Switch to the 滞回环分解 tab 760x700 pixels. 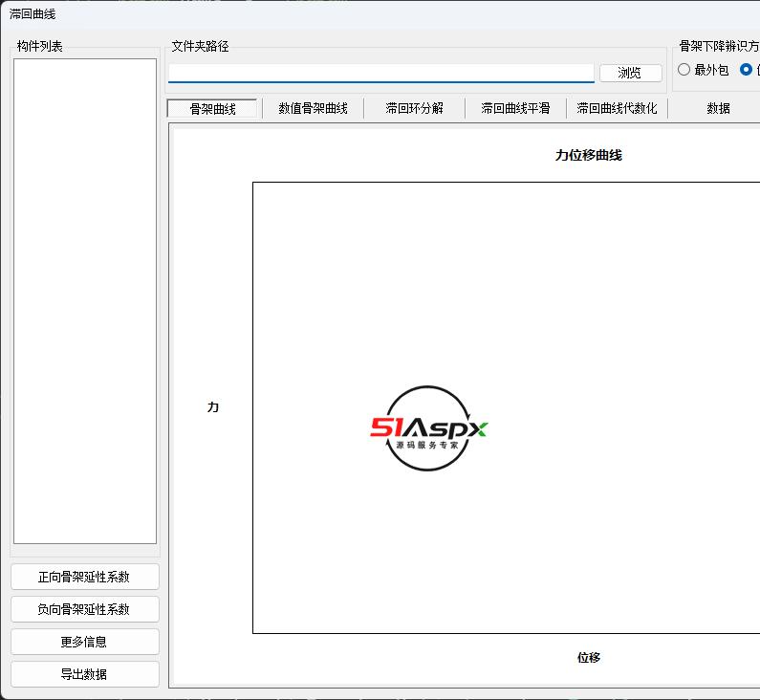pyautogui.click(x=414, y=108)
